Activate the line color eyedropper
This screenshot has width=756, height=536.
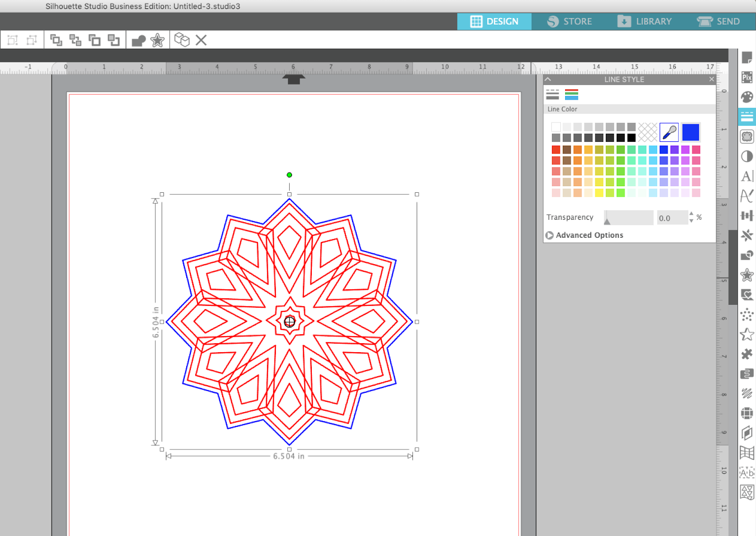[x=670, y=132]
